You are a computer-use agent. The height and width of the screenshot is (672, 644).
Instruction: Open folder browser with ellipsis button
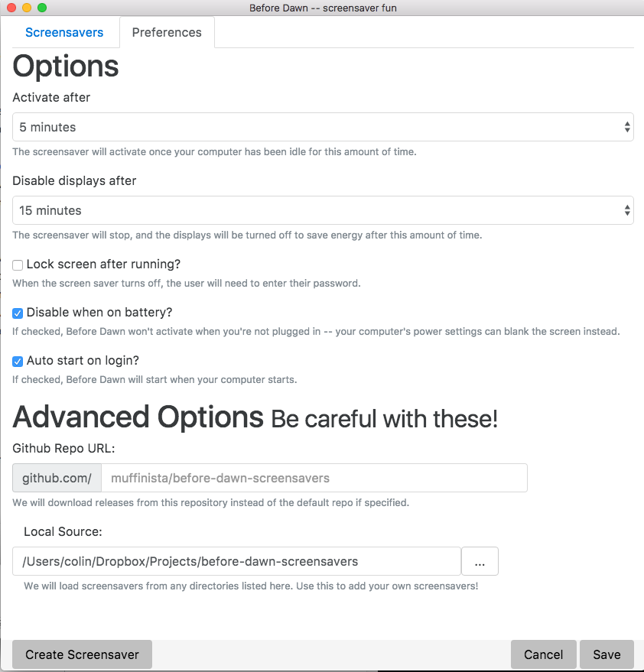(480, 561)
